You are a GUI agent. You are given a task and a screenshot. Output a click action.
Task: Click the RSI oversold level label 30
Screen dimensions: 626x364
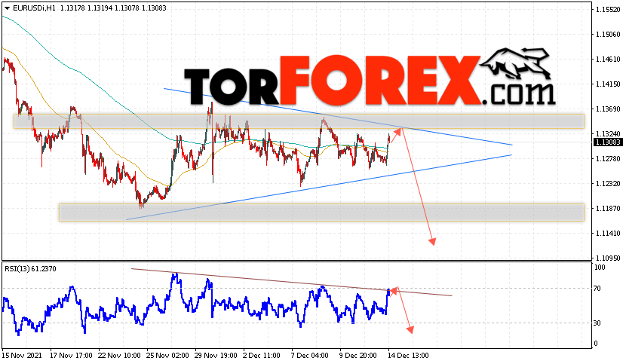(x=597, y=323)
